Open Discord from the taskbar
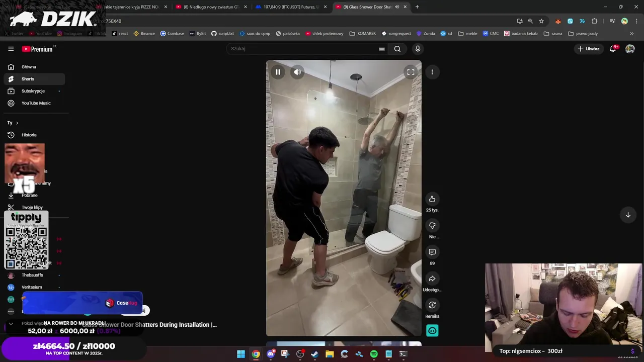This screenshot has width=644, height=362. [271, 354]
